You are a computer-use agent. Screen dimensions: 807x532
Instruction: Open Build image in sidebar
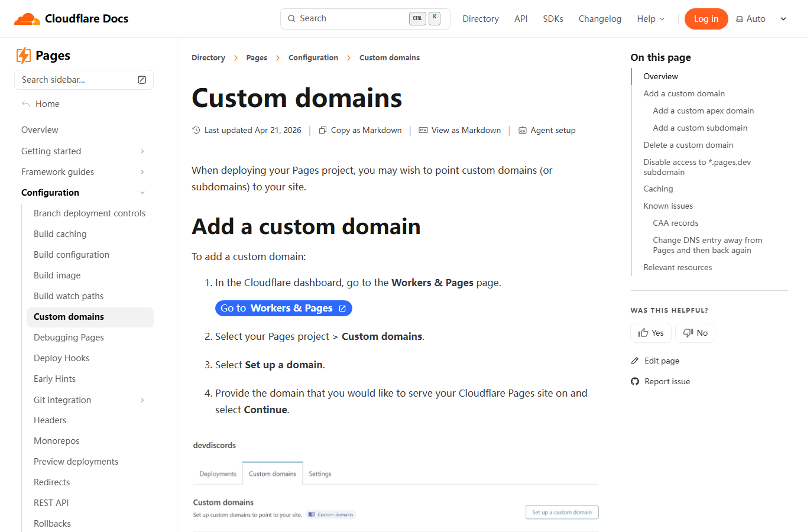pyautogui.click(x=57, y=275)
